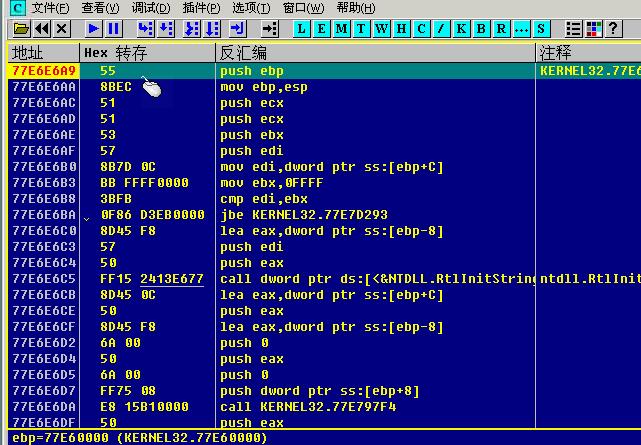Select the call KERNEL32.77E797F4 instruction
The width and height of the screenshot is (641, 445).
pos(308,407)
